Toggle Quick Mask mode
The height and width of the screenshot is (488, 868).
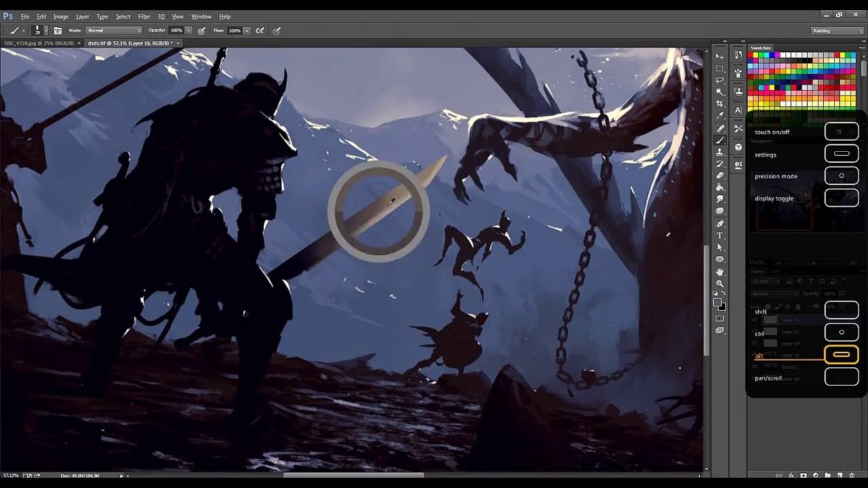(719, 318)
